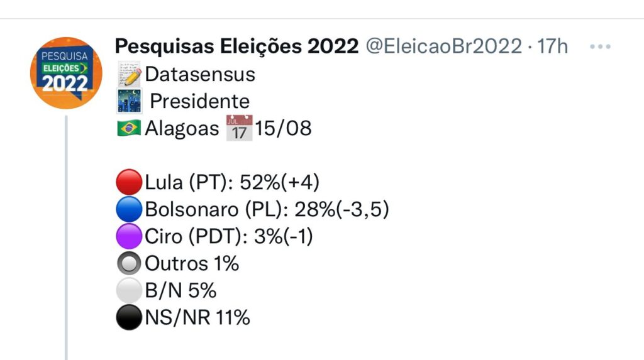The height and width of the screenshot is (360, 644).
Task: Click the vertical thread line below the avatar
Action: click(66, 239)
